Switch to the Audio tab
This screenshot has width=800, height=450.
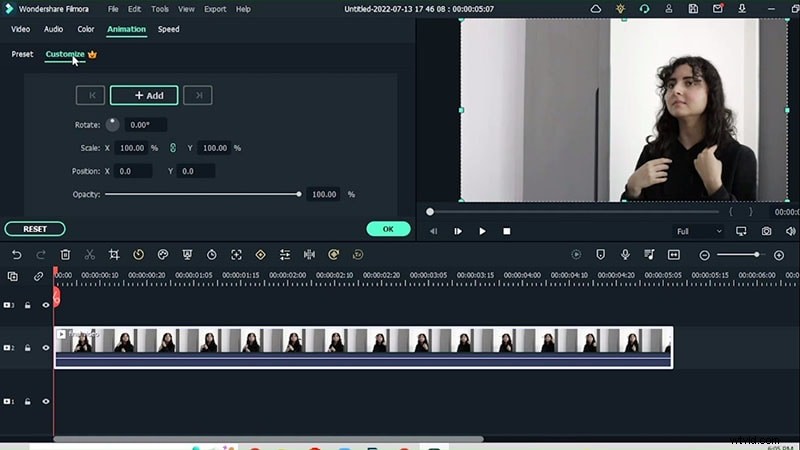54,29
